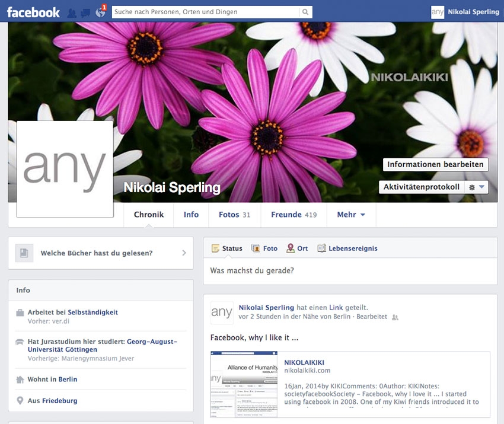Click briefcase icon next to Arbeitet bei
The image size is (504, 424).
pos(20,313)
